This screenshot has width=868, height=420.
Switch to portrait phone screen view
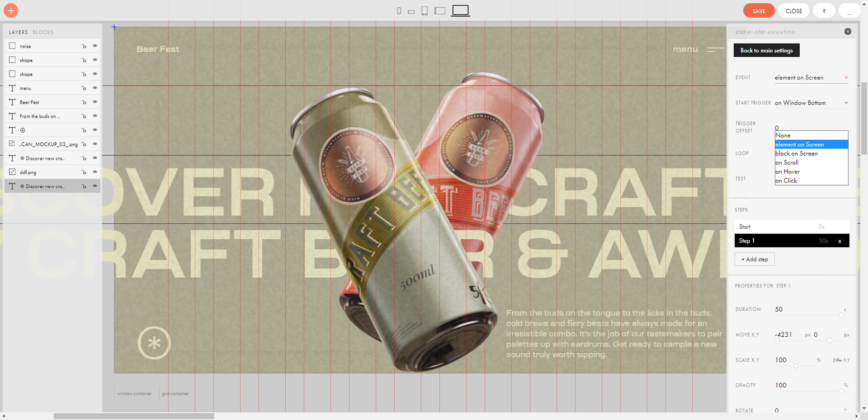click(399, 11)
